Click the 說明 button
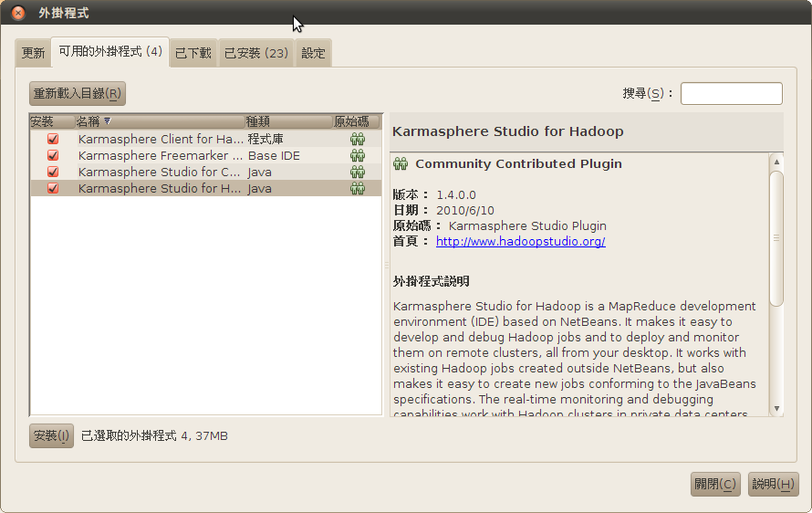812x513 pixels. point(773,484)
